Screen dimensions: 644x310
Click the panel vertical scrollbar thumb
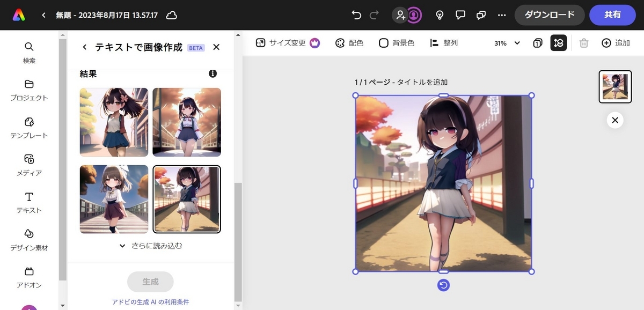(238, 242)
